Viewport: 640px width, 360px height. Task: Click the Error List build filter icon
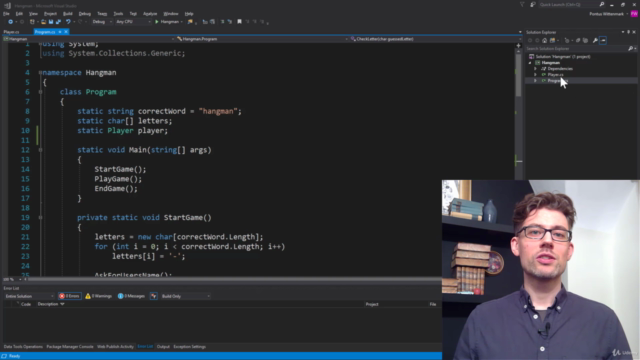click(153, 296)
